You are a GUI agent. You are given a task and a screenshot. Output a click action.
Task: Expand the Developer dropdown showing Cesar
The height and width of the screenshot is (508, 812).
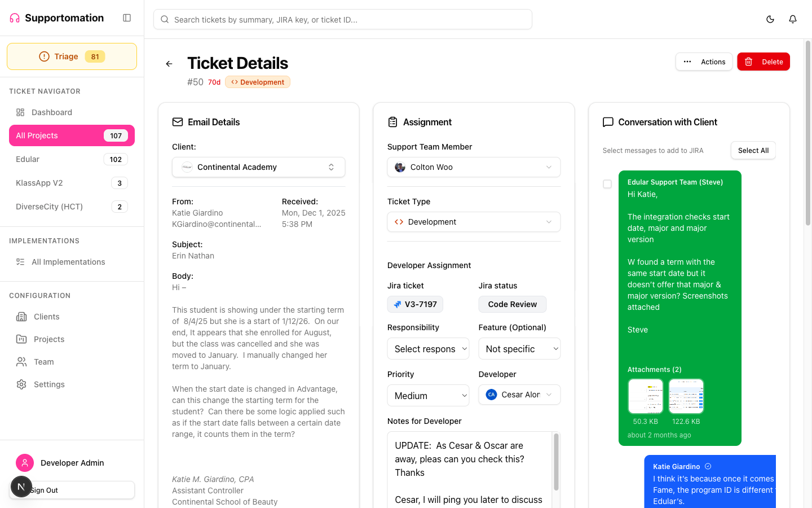pyautogui.click(x=519, y=395)
